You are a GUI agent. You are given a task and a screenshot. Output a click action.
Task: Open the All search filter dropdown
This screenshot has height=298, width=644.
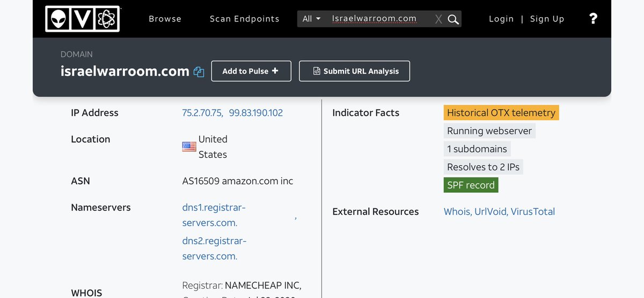(311, 19)
